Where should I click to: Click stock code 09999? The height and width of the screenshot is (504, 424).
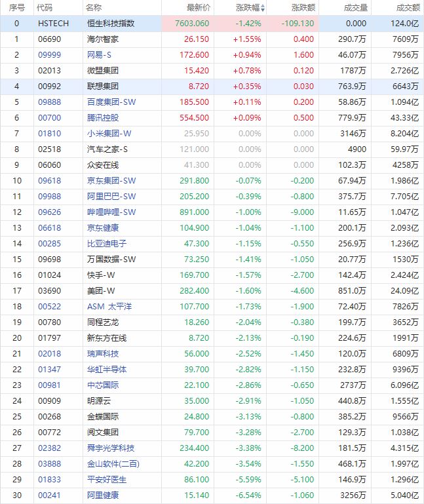[50, 55]
